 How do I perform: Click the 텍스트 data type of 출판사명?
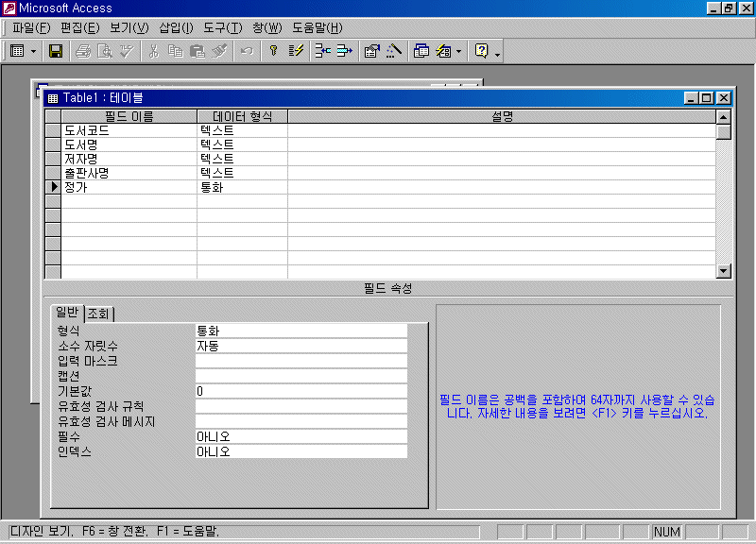[242, 173]
